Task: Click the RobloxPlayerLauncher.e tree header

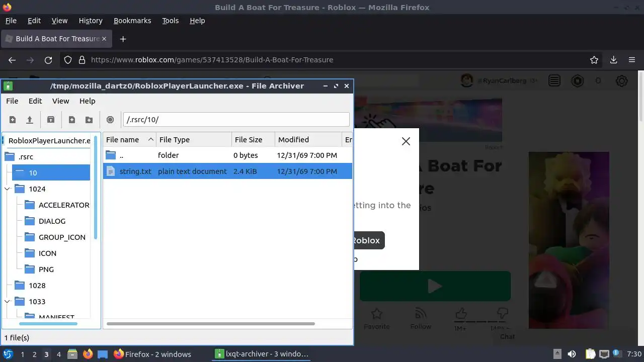Action: tap(49, 140)
